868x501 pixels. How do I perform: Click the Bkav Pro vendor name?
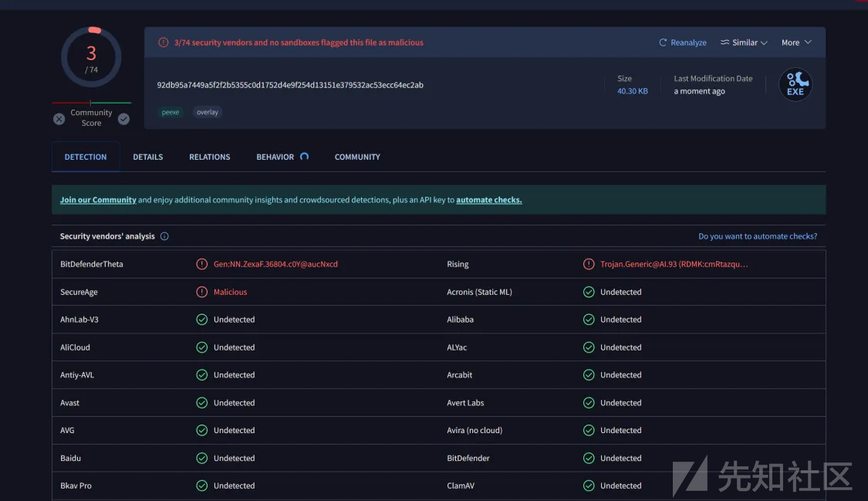point(76,486)
